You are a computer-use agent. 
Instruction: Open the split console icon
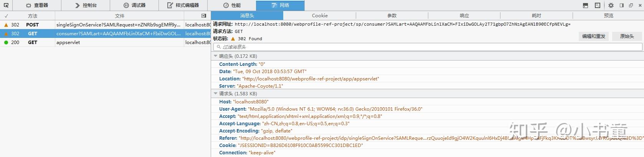click(585, 5)
